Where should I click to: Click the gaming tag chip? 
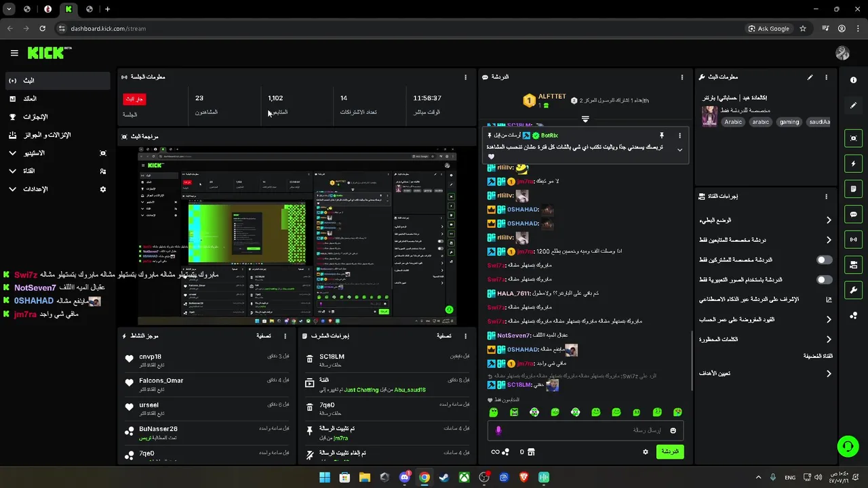click(789, 122)
